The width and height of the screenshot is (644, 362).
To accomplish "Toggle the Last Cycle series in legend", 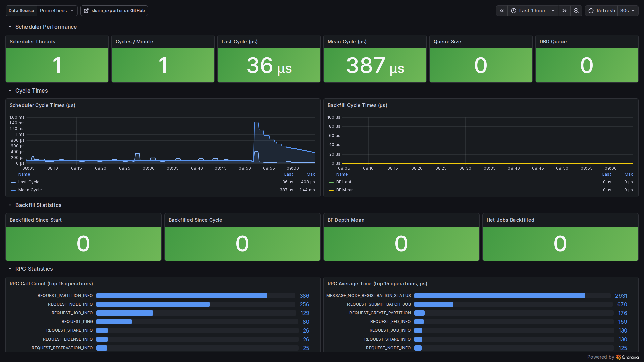I will [29, 182].
